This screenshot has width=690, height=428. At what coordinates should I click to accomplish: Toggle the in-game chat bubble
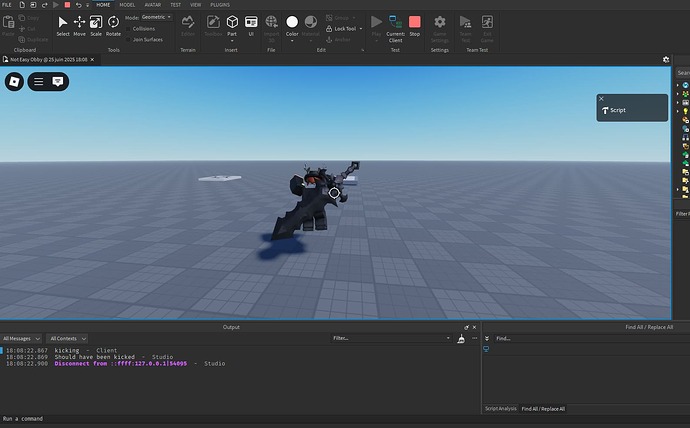[58, 82]
